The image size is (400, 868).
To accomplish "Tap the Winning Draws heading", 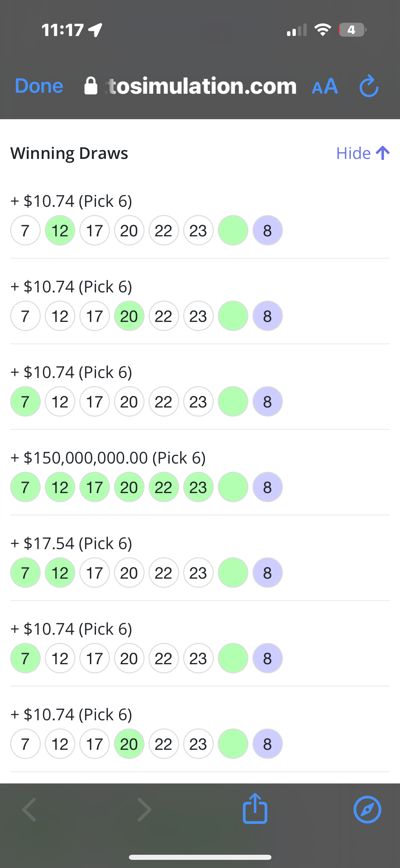I will pyautogui.click(x=69, y=153).
